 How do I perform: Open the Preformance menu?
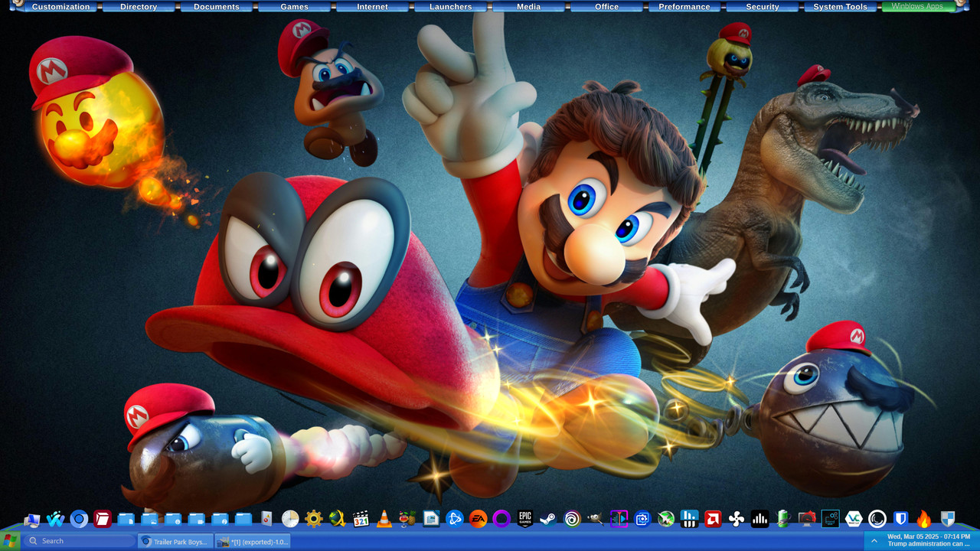[x=684, y=7]
